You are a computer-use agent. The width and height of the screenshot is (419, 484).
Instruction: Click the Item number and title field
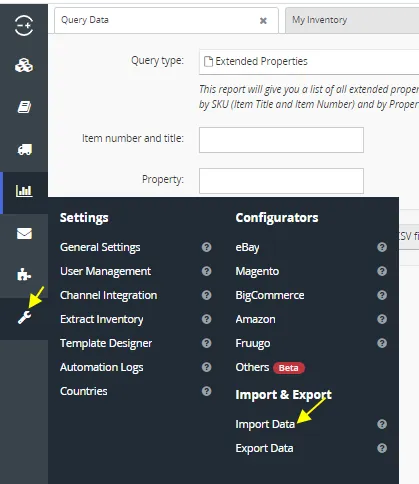pyautogui.click(x=281, y=140)
